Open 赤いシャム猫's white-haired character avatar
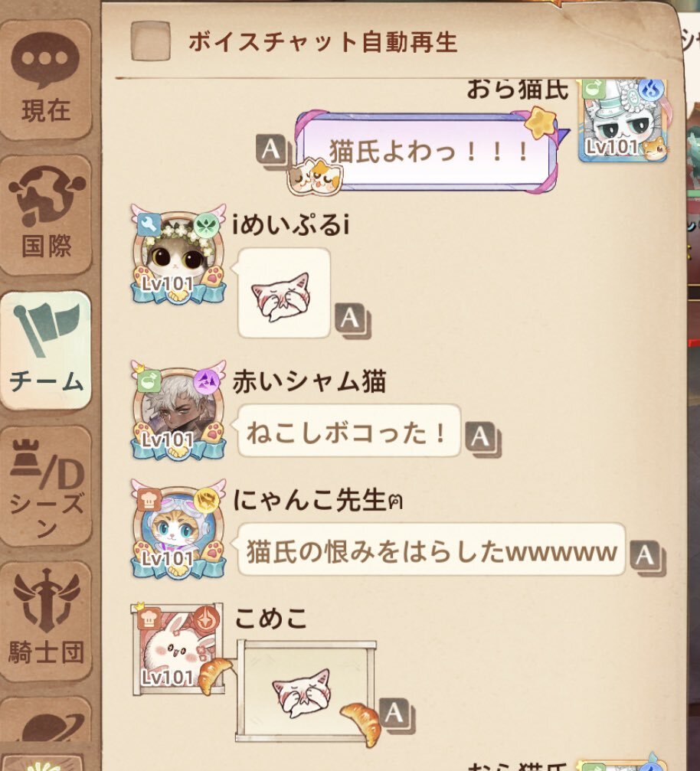700x771 pixels. click(178, 411)
